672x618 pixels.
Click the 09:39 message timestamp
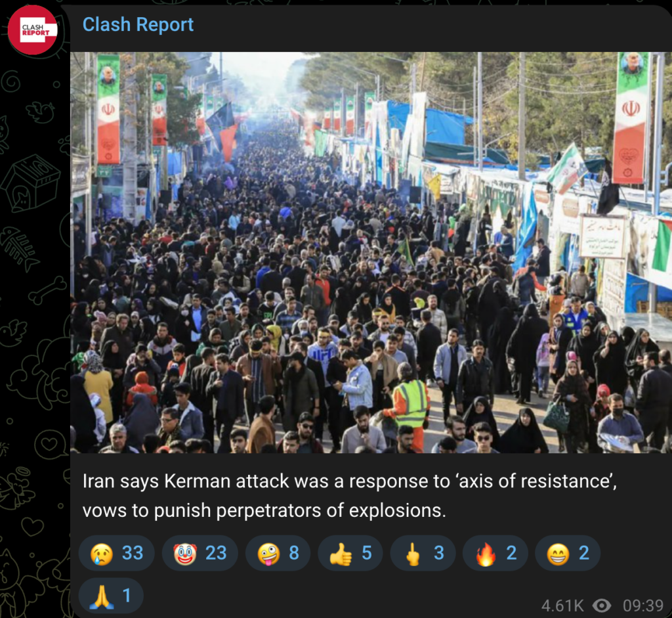pos(643,606)
